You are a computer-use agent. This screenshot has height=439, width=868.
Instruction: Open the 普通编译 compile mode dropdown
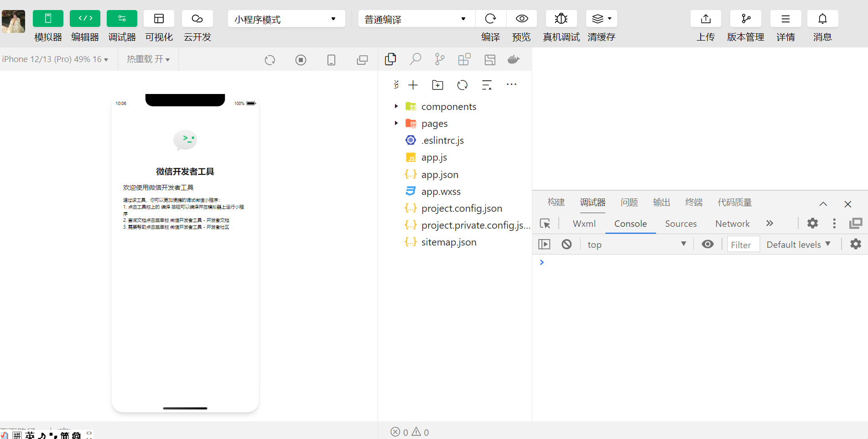click(x=416, y=19)
